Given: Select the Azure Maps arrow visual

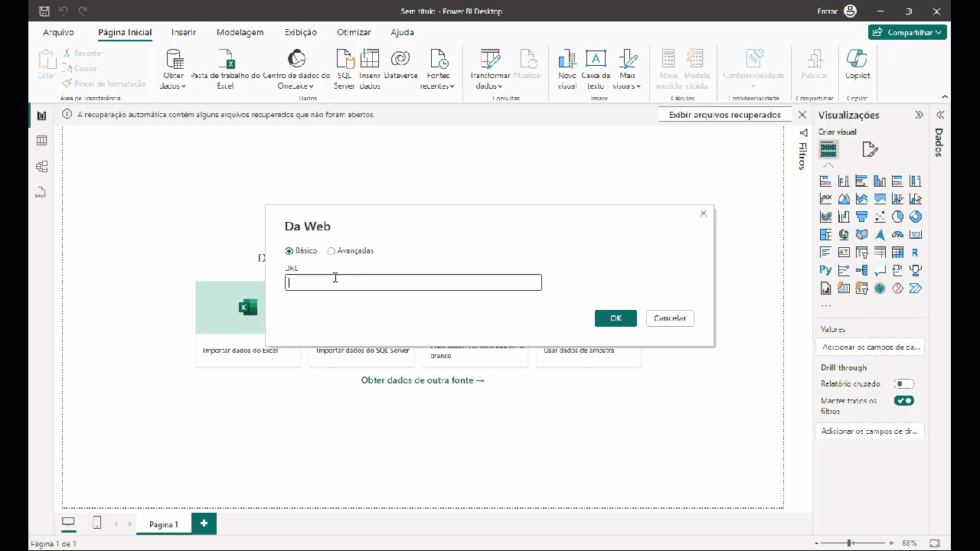Looking at the screenshot, I should click(880, 234).
